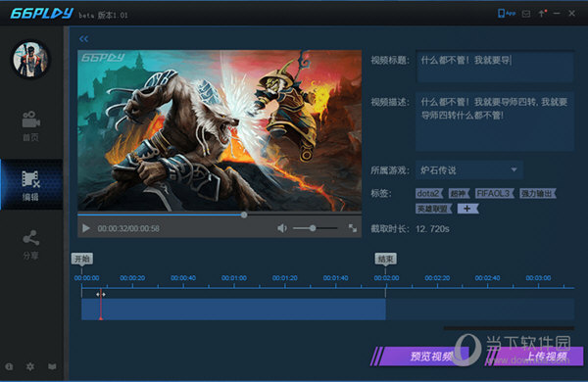Adjust the volume slider knob
The image size is (588, 382).
point(313,228)
